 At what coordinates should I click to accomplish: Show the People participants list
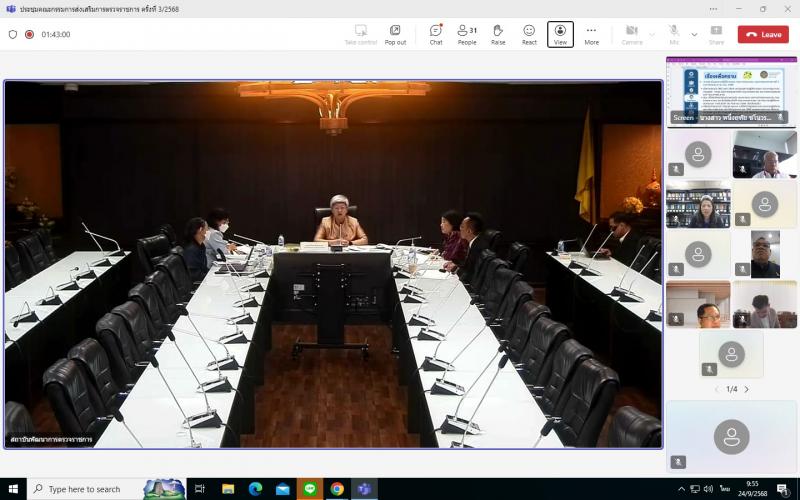click(467, 35)
